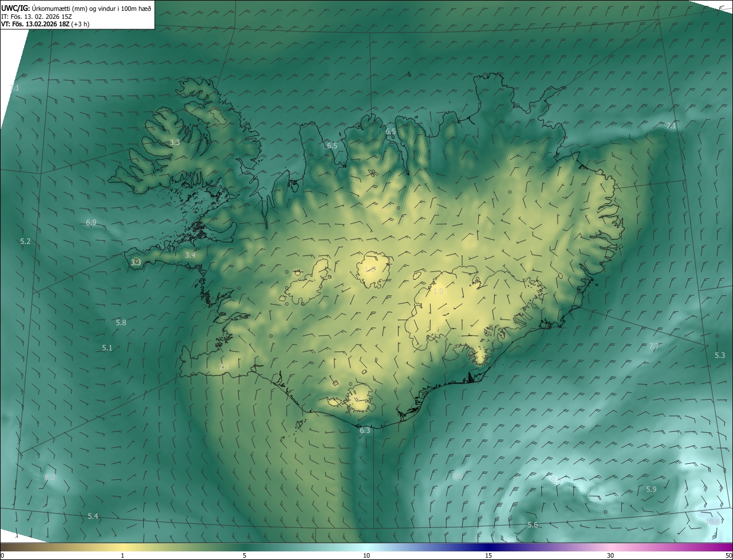
Task: Click the 5.1 value label on the map
Action: pyautogui.click(x=107, y=348)
